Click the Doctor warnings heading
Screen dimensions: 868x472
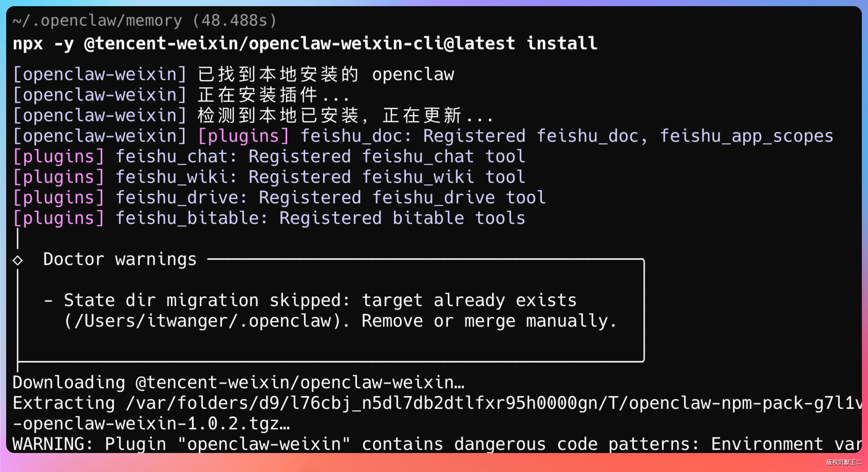(120, 259)
